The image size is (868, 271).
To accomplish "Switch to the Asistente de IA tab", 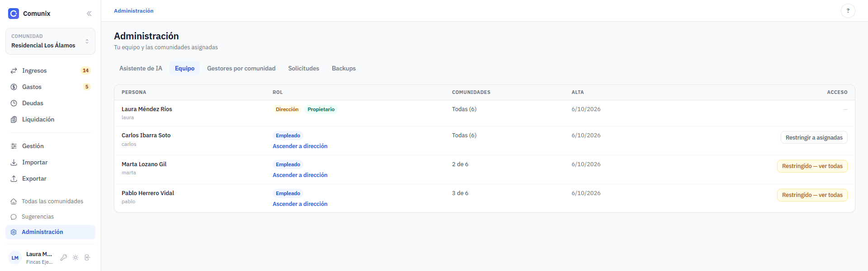I will point(141,68).
